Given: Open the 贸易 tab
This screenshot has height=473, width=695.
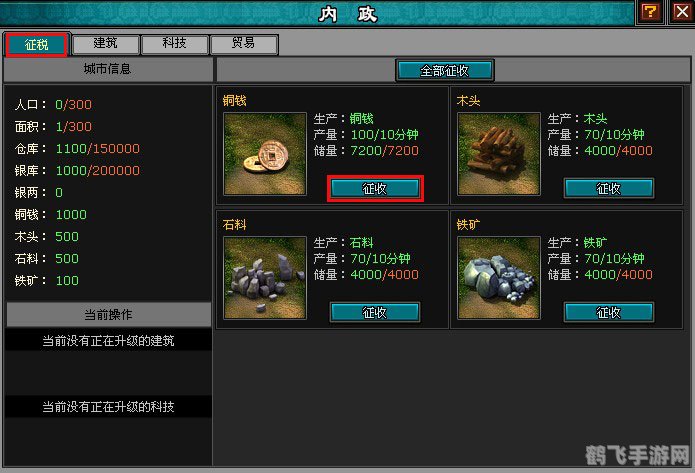Looking at the screenshot, I should (244, 43).
